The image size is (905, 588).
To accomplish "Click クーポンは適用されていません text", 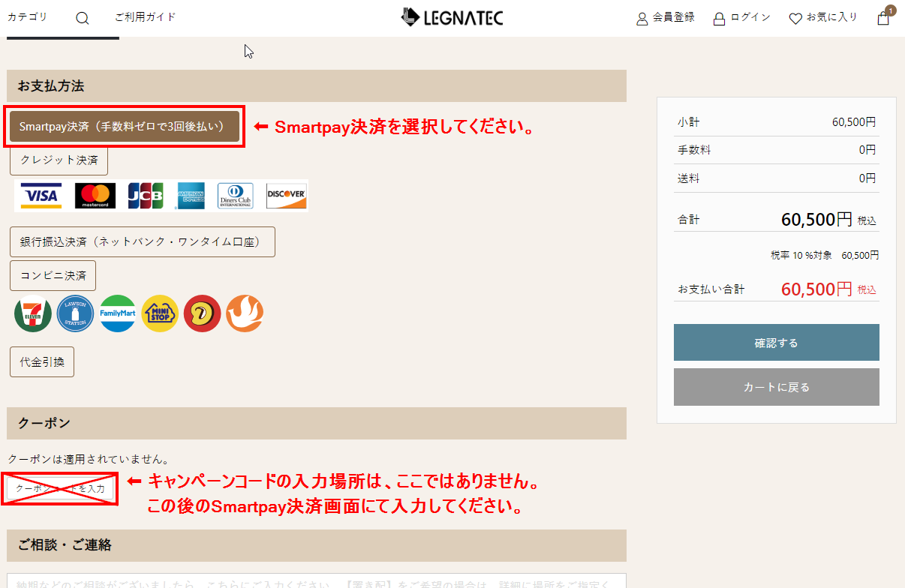I will coord(89,458).
